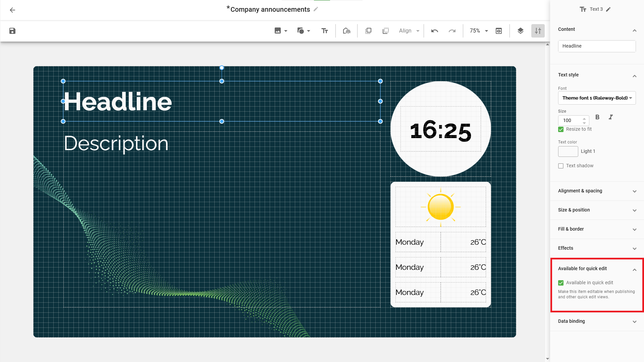Viewport: 644px width, 362px height.
Task: Click the redo icon
Action: click(452, 31)
